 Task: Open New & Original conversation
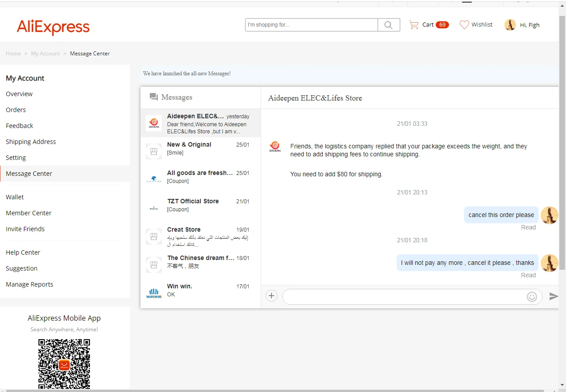coord(200,151)
